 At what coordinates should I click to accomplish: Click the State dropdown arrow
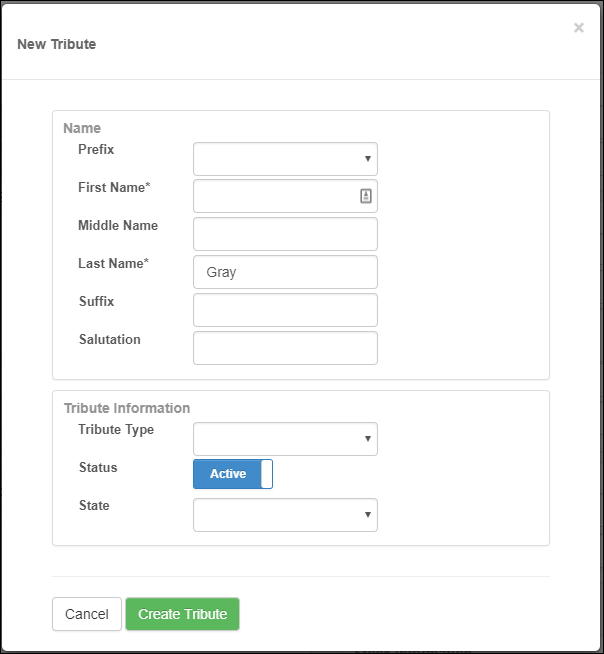coord(367,515)
